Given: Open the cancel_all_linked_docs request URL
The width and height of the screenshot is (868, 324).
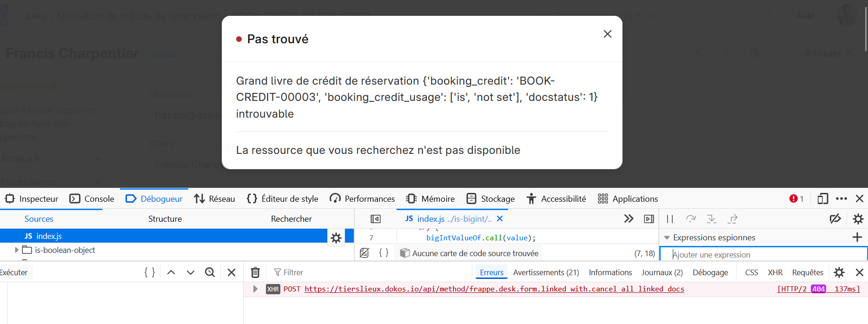Looking at the screenshot, I should [x=494, y=289].
